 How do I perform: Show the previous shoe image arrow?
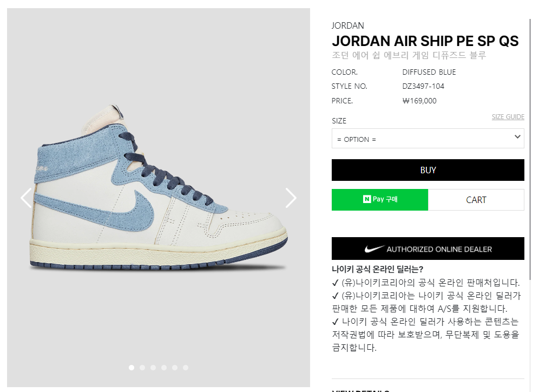click(26, 198)
